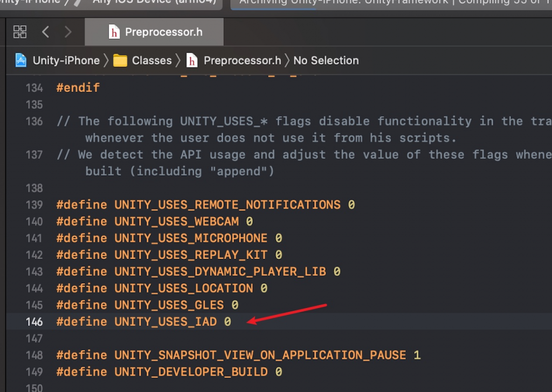Click the Classes folder icon in breadcrumb
This screenshot has height=392, width=552.
[x=120, y=60]
